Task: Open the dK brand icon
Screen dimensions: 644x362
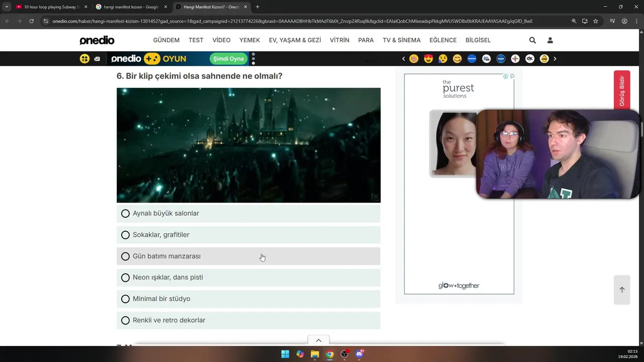Action: tap(530, 59)
